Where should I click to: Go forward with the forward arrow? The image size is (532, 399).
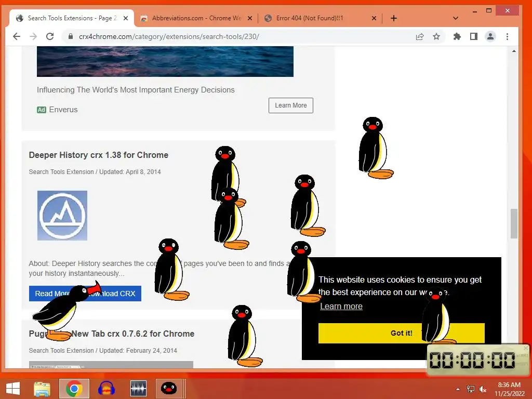33,36
